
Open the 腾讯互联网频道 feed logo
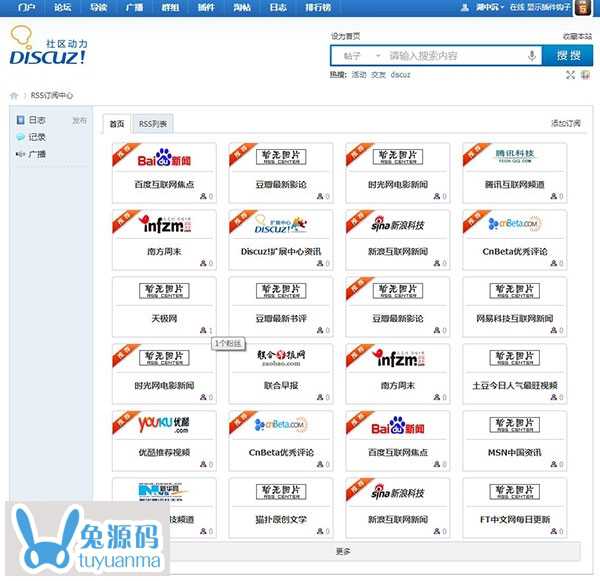pyautogui.click(x=515, y=156)
